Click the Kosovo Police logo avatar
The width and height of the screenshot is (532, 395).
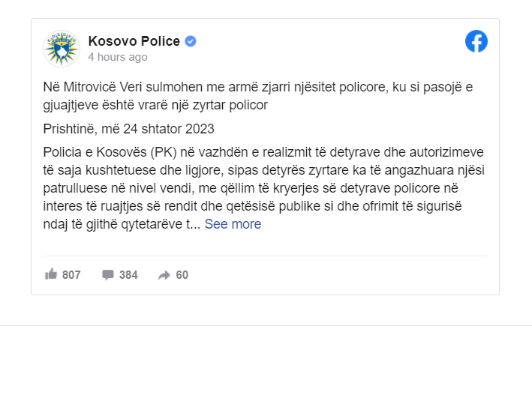tap(61, 49)
